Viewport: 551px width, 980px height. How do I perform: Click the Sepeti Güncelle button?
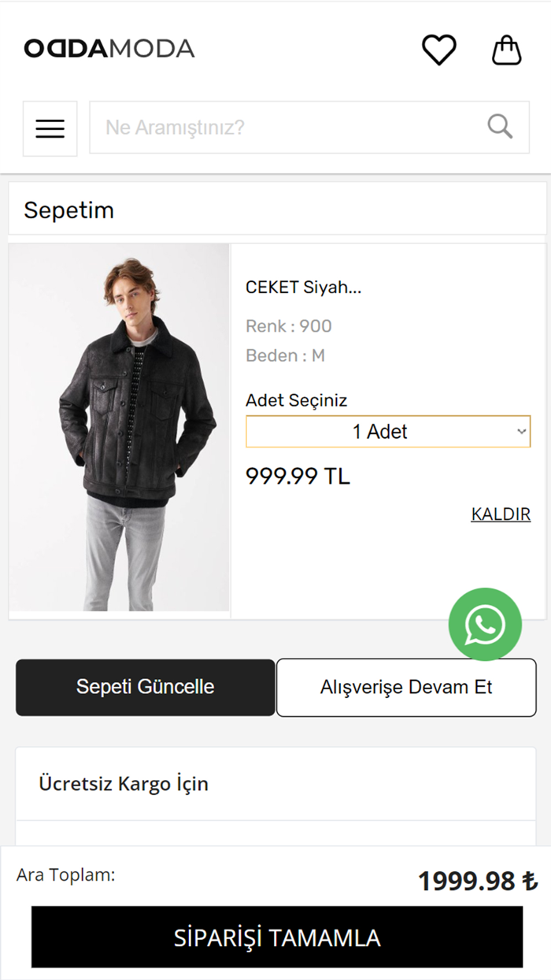tap(145, 686)
